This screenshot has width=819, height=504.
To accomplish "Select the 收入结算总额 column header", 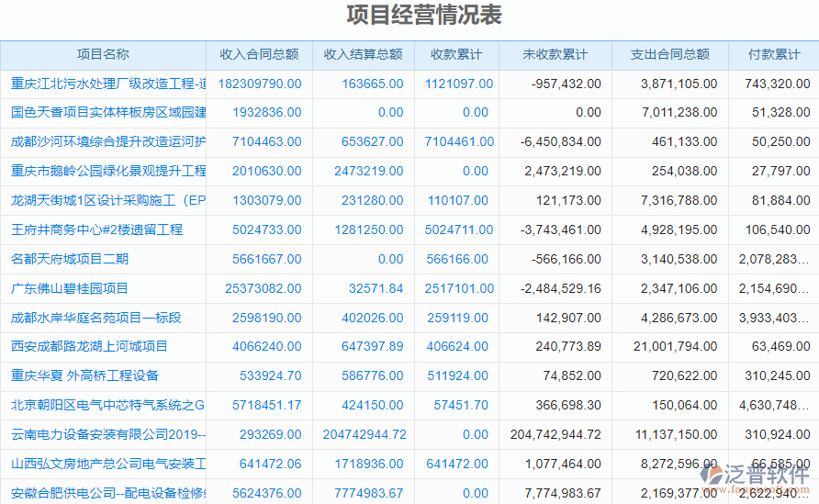I will [x=363, y=55].
